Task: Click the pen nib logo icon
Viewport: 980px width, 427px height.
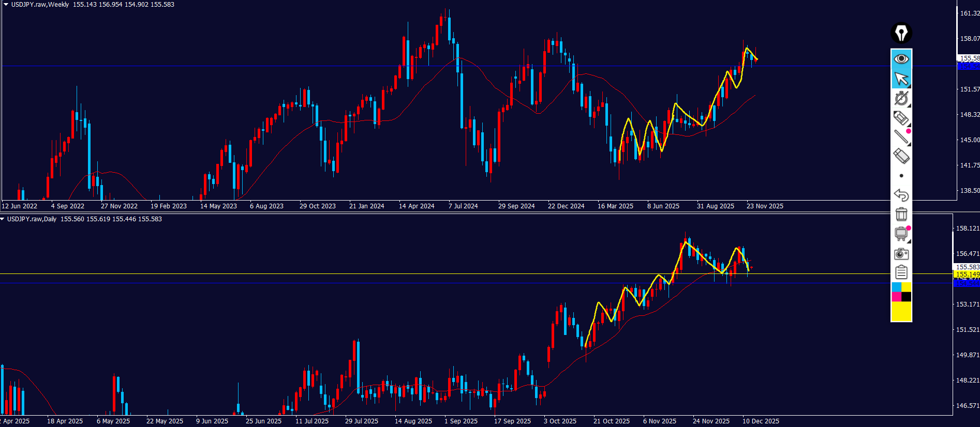Action: [x=901, y=33]
